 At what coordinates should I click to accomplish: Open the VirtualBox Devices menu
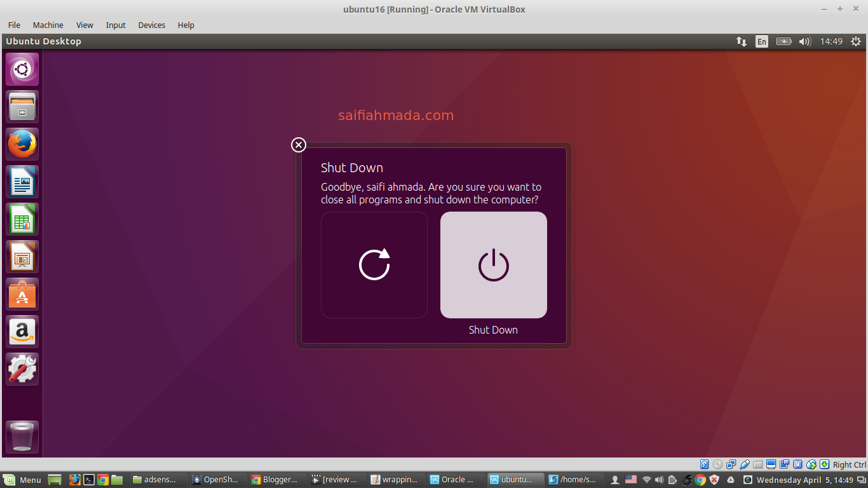tap(152, 25)
